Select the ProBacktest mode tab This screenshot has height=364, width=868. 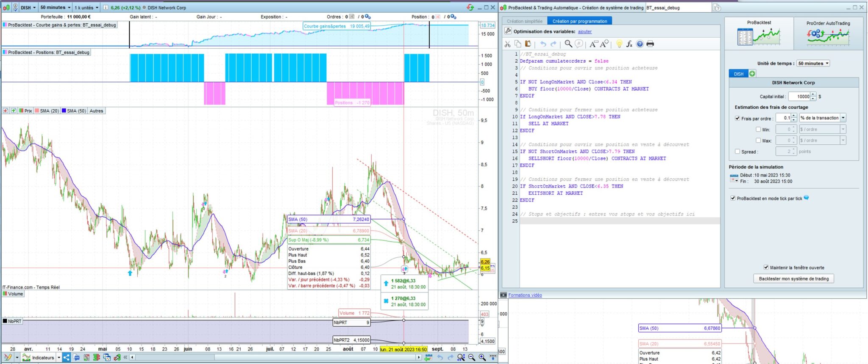tap(759, 33)
